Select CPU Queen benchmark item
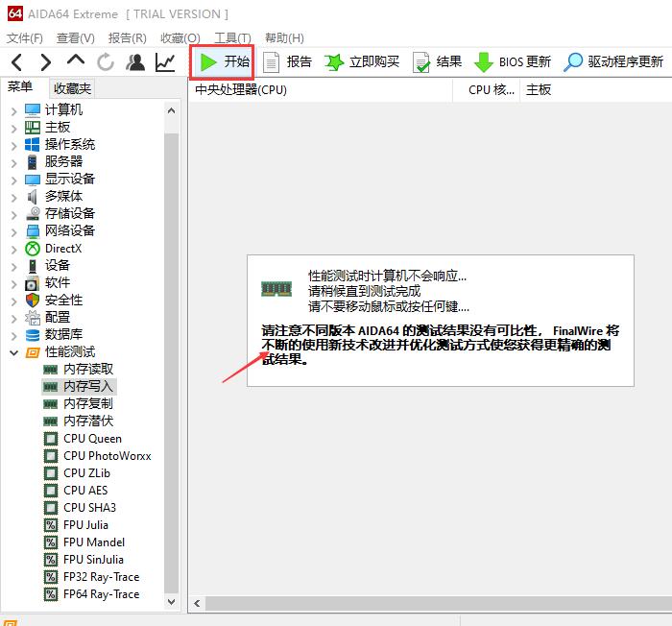 [x=92, y=439]
